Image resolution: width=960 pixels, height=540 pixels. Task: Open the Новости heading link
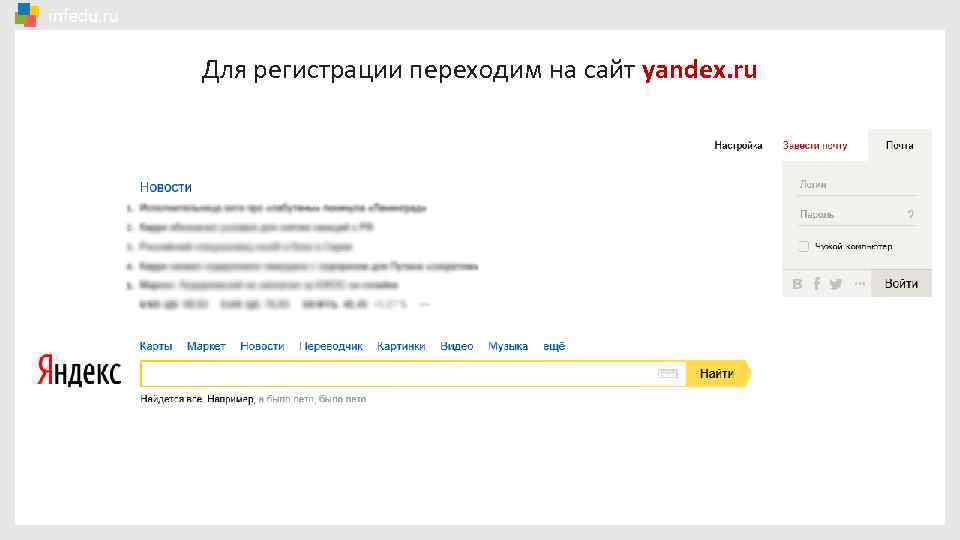[x=165, y=187]
